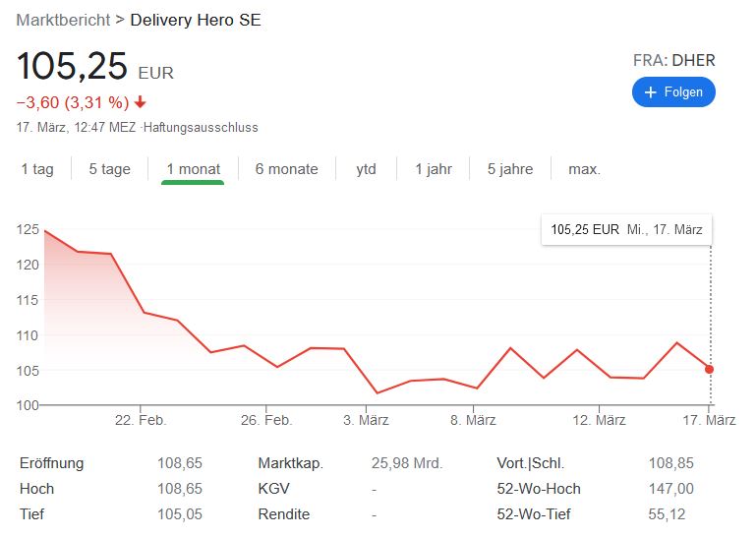Click the 52-Wo-Tief value 55,12
This screenshot has width=756, height=538.
[667, 514]
